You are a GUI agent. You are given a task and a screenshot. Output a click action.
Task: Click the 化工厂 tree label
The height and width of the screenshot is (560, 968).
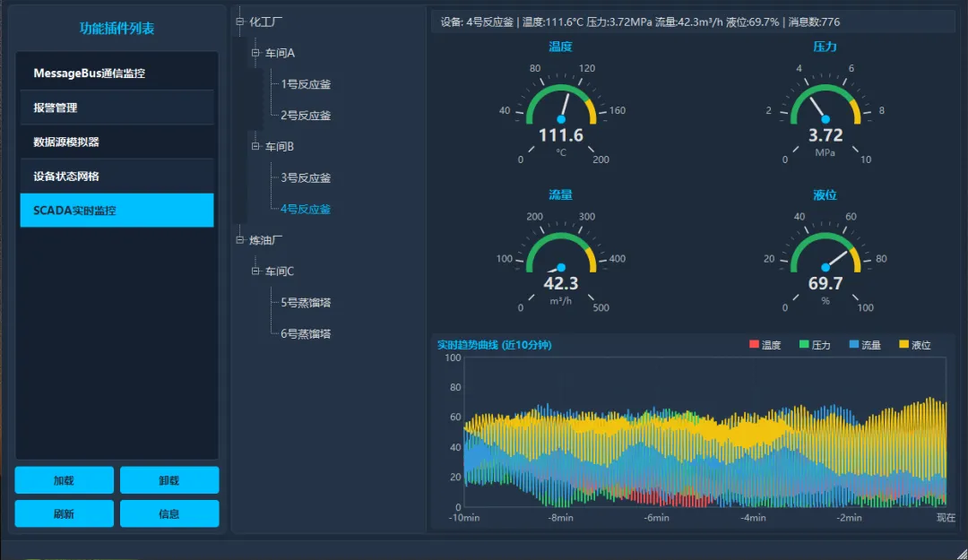tap(265, 22)
